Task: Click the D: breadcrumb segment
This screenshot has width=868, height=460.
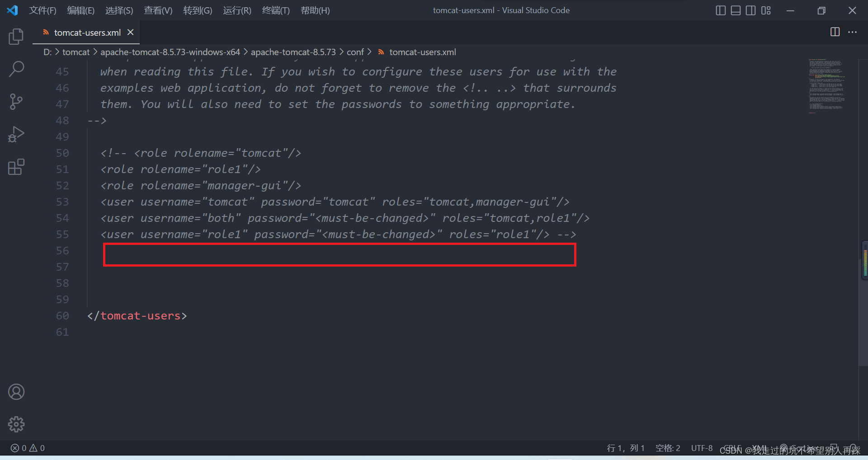Action: pos(47,52)
